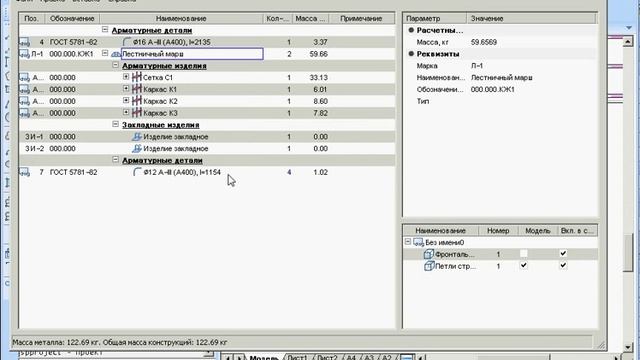Click the position icon in Каркас К3 row
This screenshot has width=640, height=360.
tap(24, 113)
